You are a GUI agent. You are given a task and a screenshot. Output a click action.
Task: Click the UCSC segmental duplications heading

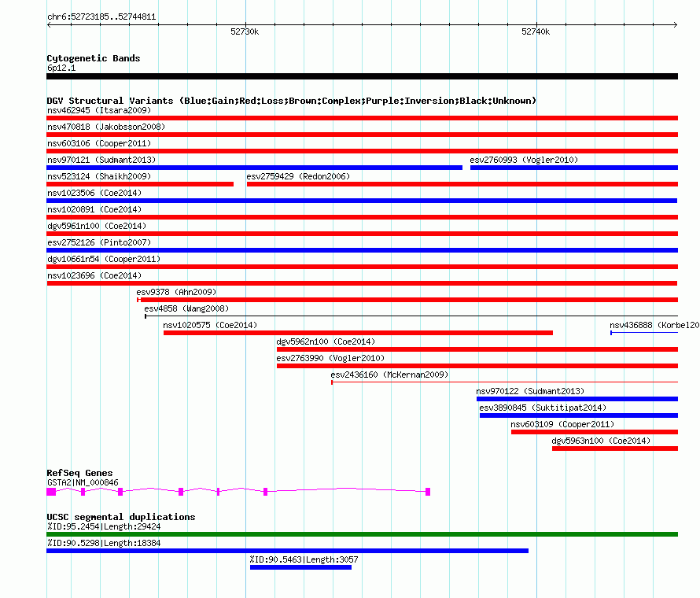(x=121, y=517)
